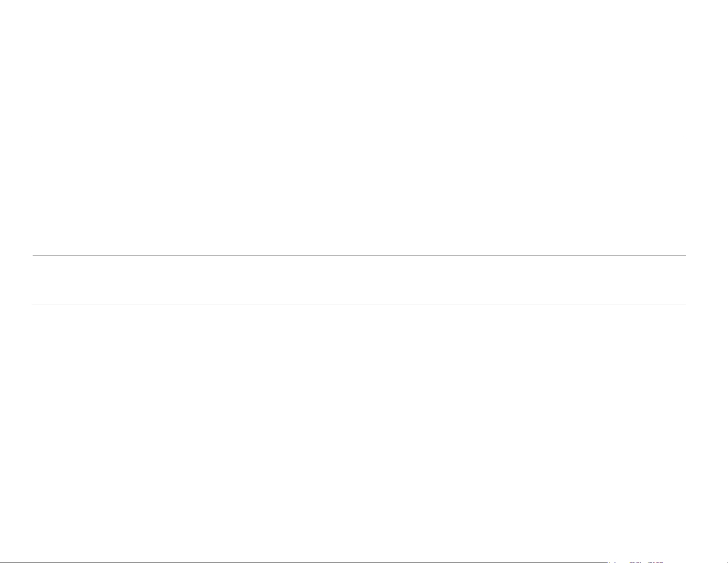Screen dimensions: 728x563
Task: Click the third horizontal divider line
Action: coord(358,305)
